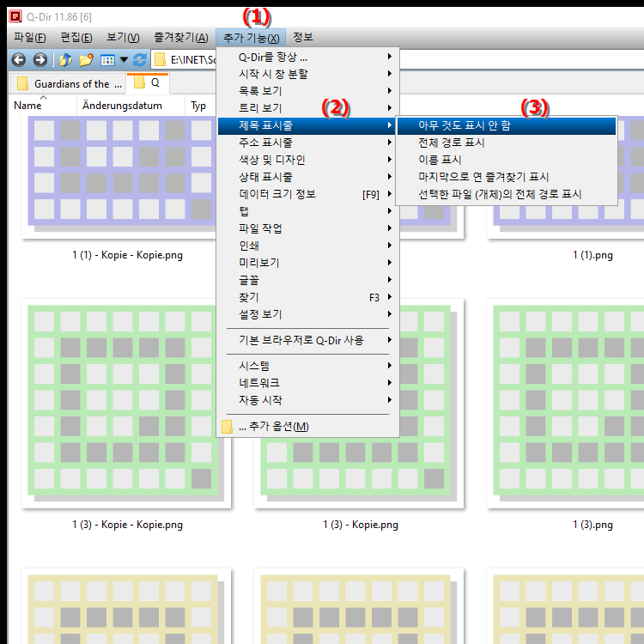Open the 정보 menu
Screen dimensions: 644x644
303,38
